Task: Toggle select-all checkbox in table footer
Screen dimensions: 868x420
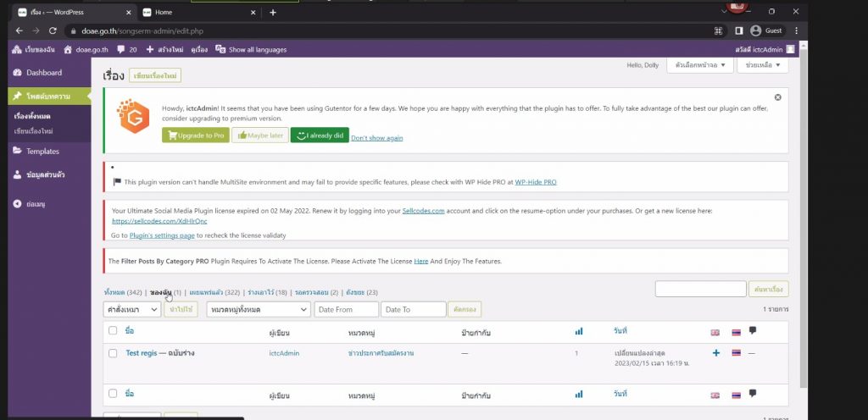Action: coord(113,395)
